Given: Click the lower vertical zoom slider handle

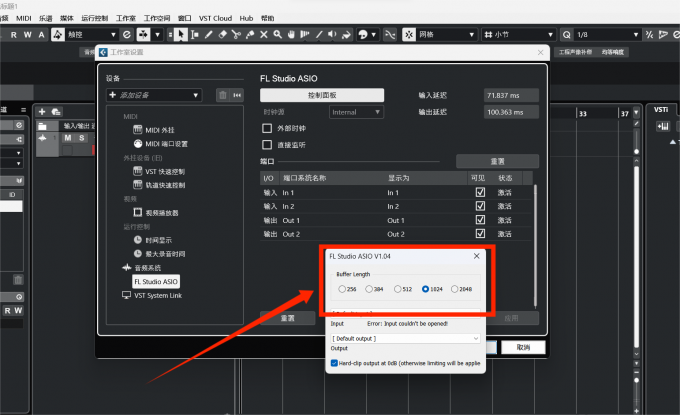Looking at the screenshot, I should (636, 380).
